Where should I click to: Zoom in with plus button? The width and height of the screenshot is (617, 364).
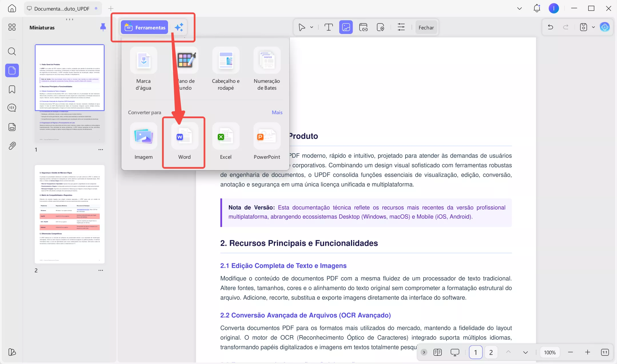(588, 352)
